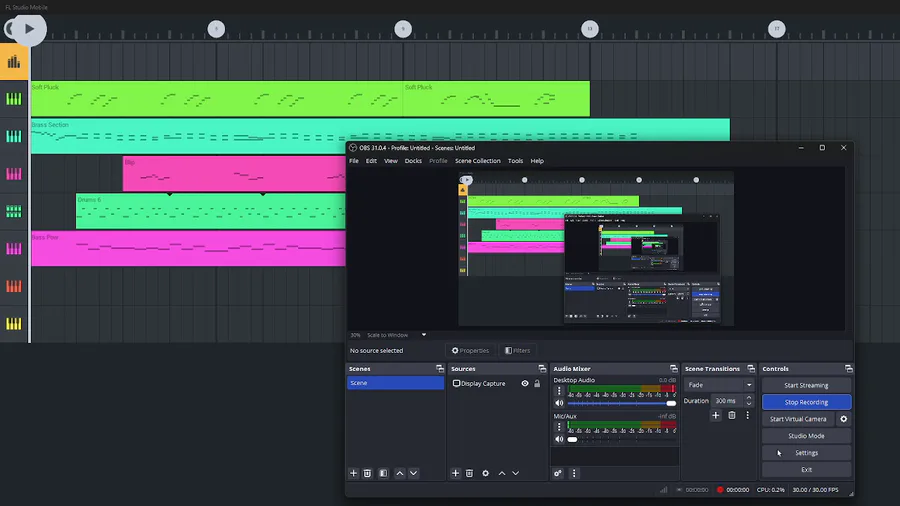Open the Edit menu in OBS

click(371, 161)
